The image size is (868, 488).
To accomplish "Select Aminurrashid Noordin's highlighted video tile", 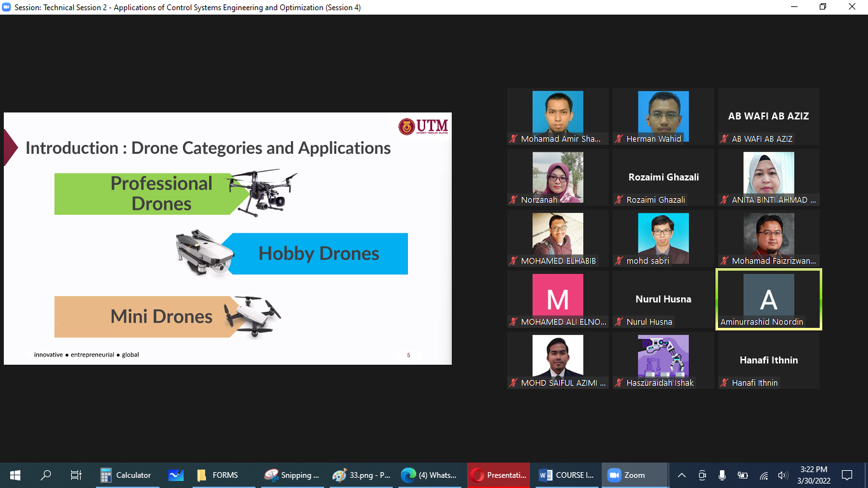I will click(x=768, y=299).
